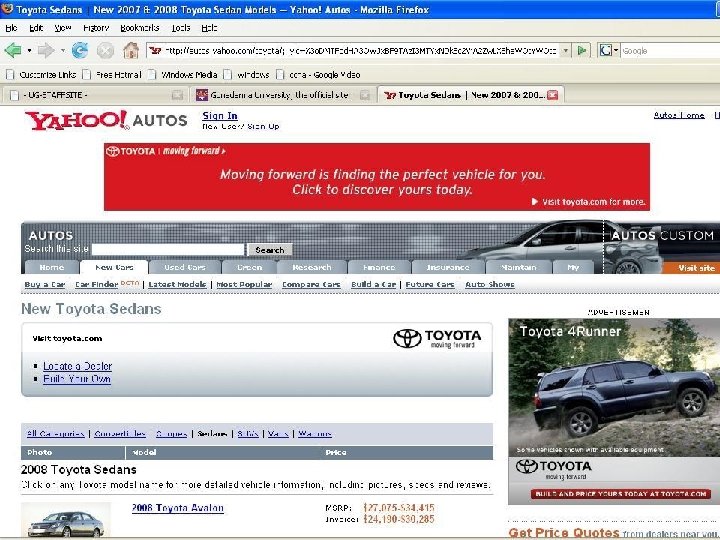This screenshot has height=540, width=720.
Task: Open the Home tab in Autos navigation
Action: pos(51,267)
